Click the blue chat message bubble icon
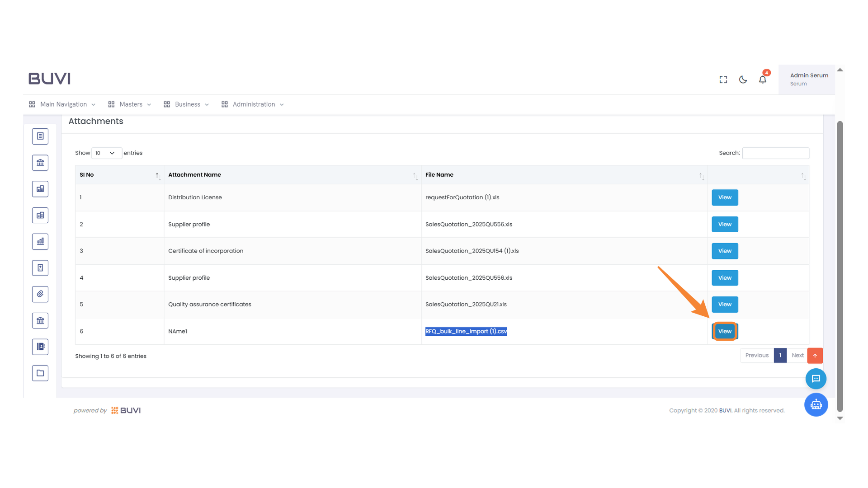This screenshot has width=868, height=488. [816, 379]
